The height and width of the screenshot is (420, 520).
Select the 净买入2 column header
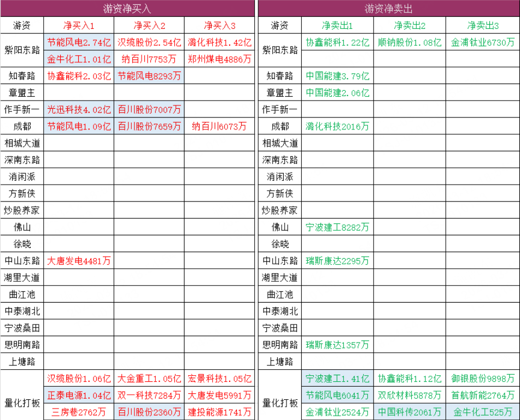pyautogui.click(x=149, y=26)
